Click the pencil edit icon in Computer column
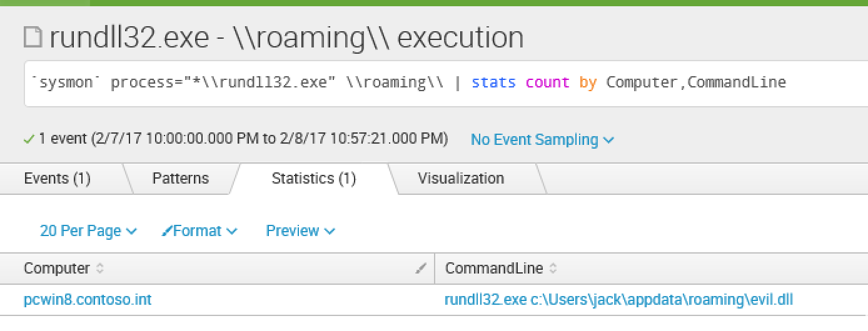Viewport: 868px width, 331px height. point(421,269)
